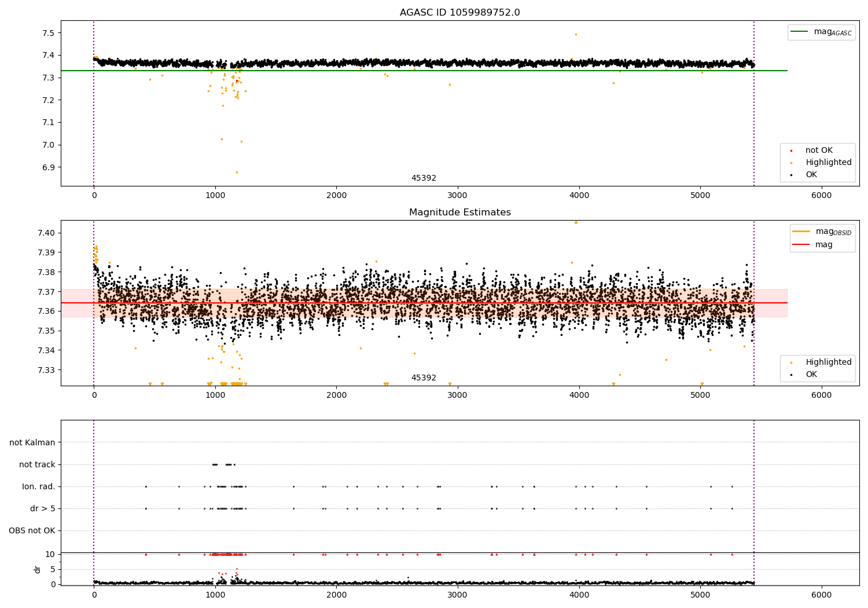
Task: Click lowest orange outlier near 6.9 in top plot
Action: tap(237, 172)
